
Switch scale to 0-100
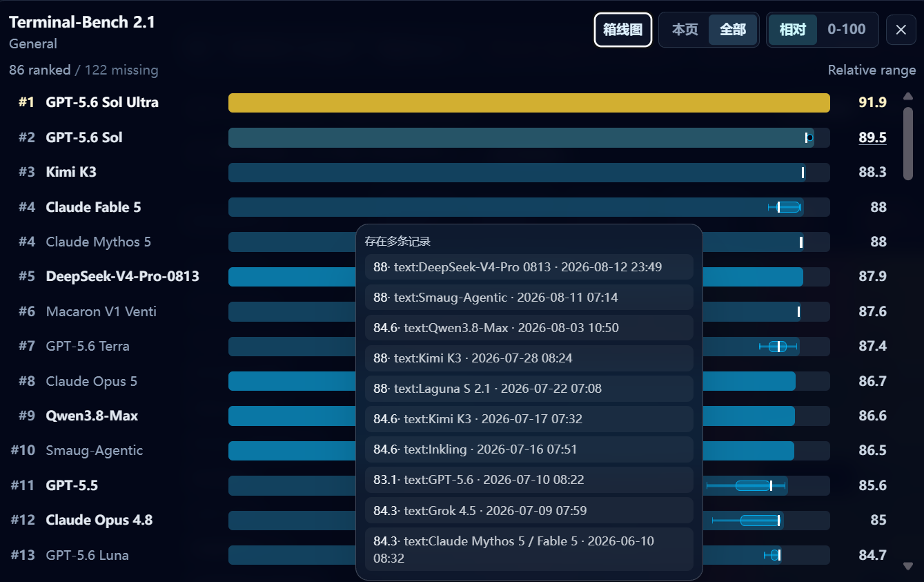coord(847,30)
